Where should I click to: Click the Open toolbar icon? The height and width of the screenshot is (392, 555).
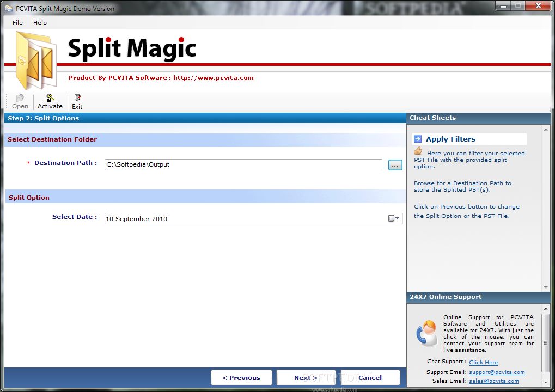point(20,98)
